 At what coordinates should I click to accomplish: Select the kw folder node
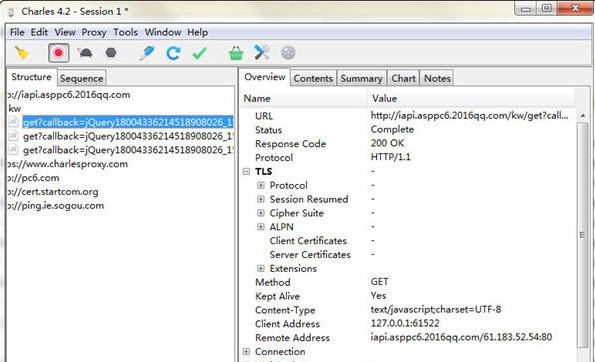click(14, 109)
